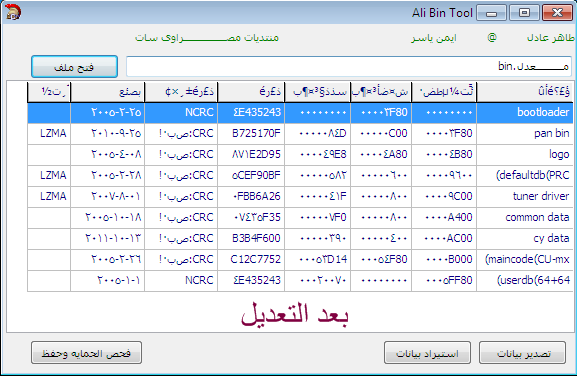Close the Ali Bin Tool window
577x376 pixels.
point(557,13)
